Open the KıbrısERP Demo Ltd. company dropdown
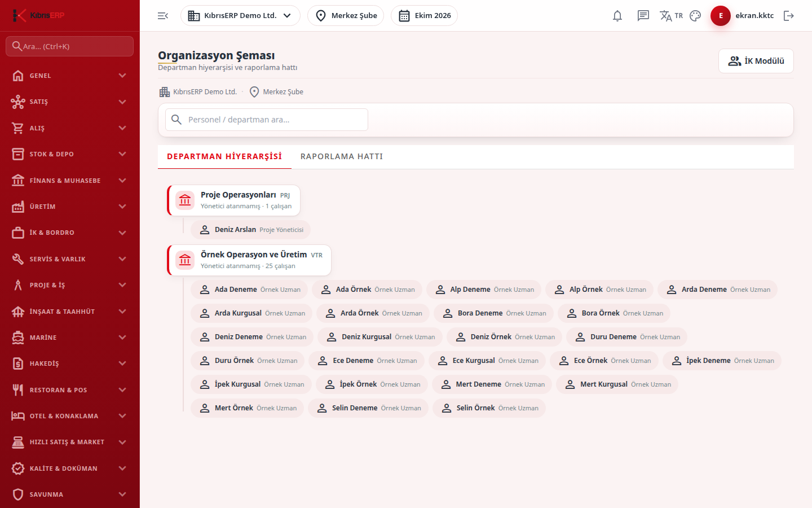This screenshot has height=508, width=812. pyautogui.click(x=240, y=16)
